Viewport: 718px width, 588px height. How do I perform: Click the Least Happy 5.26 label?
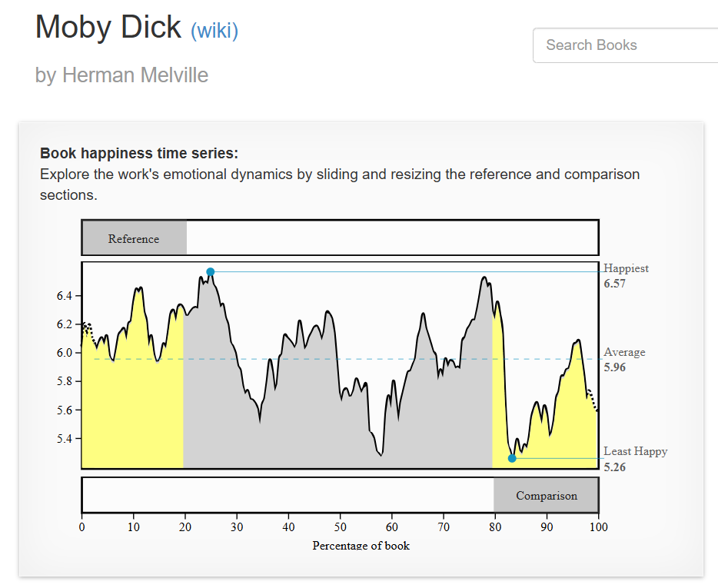point(635,459)
